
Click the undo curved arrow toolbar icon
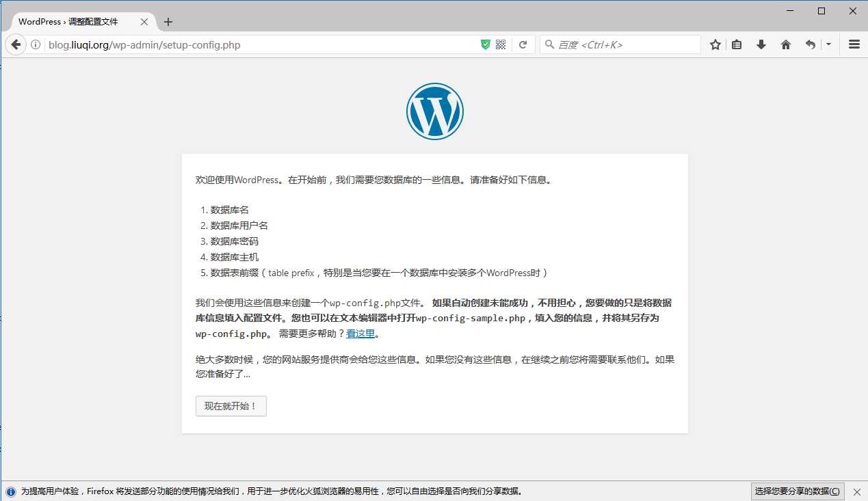tap(811, 44)
